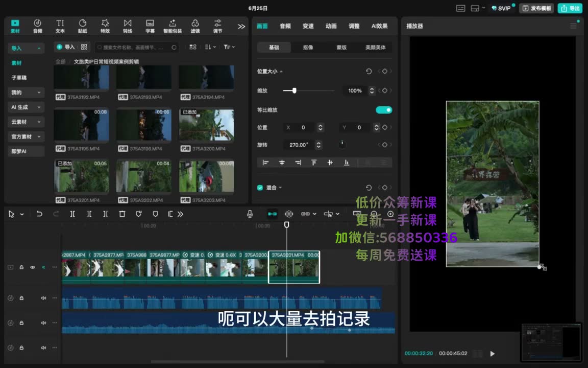This screenshot has width=588, height=368.
Task: Reset 位置大小 settings
Action: tap(369, 72)
